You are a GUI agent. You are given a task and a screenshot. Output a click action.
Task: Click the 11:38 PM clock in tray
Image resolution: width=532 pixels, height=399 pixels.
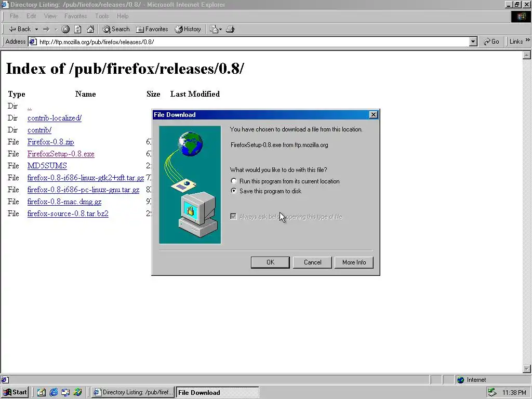coord(514,393)
